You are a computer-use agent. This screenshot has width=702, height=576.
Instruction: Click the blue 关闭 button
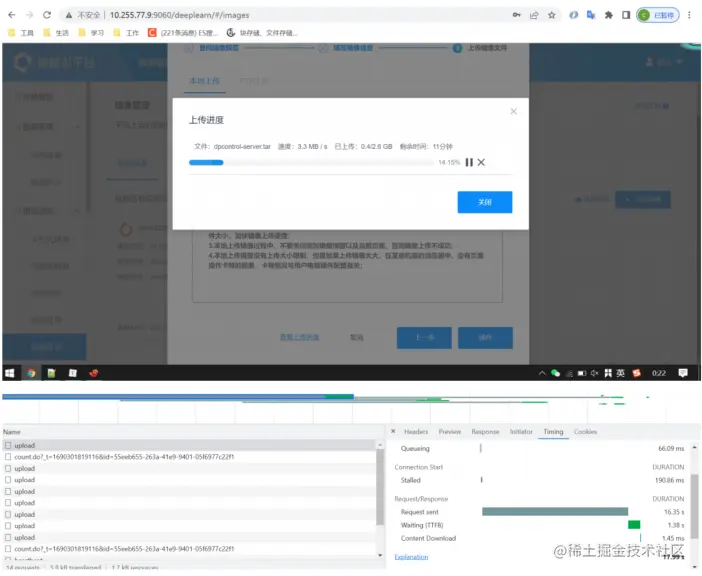(x=485, y=202)
